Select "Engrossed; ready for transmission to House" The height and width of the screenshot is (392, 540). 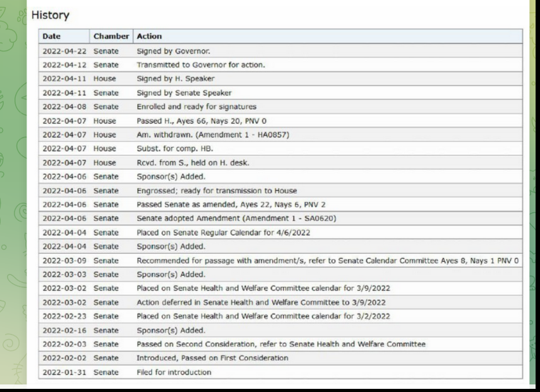[x=217, y=191]
